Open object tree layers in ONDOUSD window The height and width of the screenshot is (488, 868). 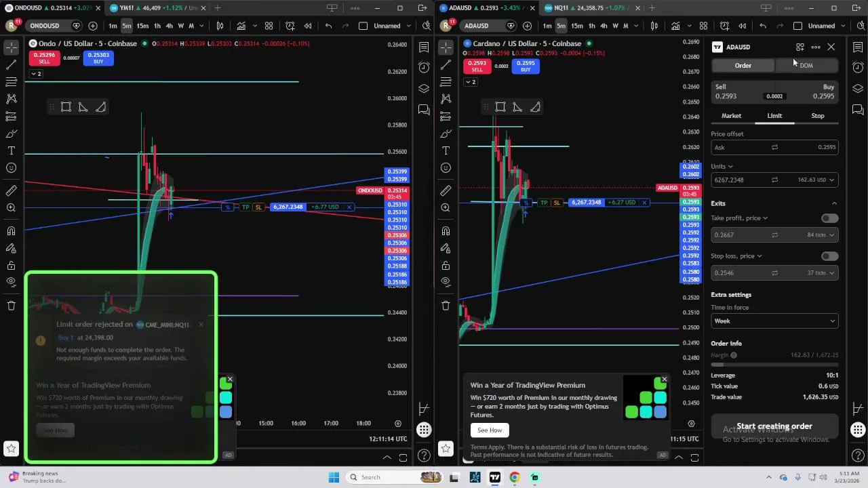pyautogui.click(x=424, y=89)
